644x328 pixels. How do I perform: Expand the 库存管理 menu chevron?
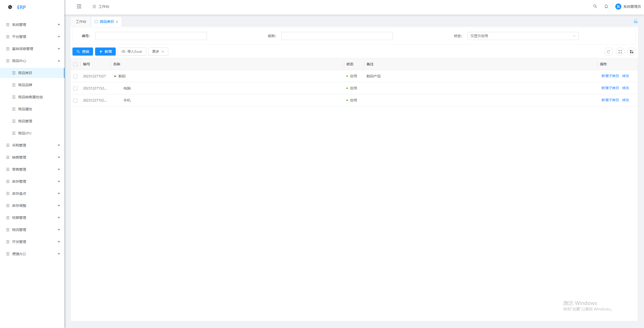point(59,181)
